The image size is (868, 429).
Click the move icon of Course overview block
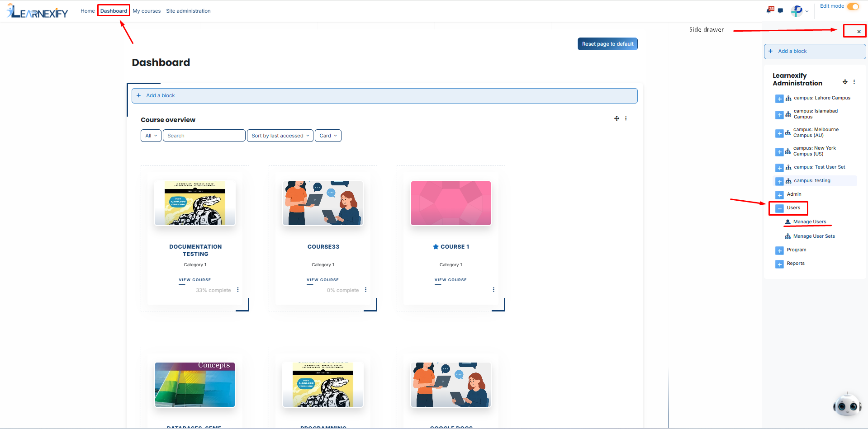617,118
